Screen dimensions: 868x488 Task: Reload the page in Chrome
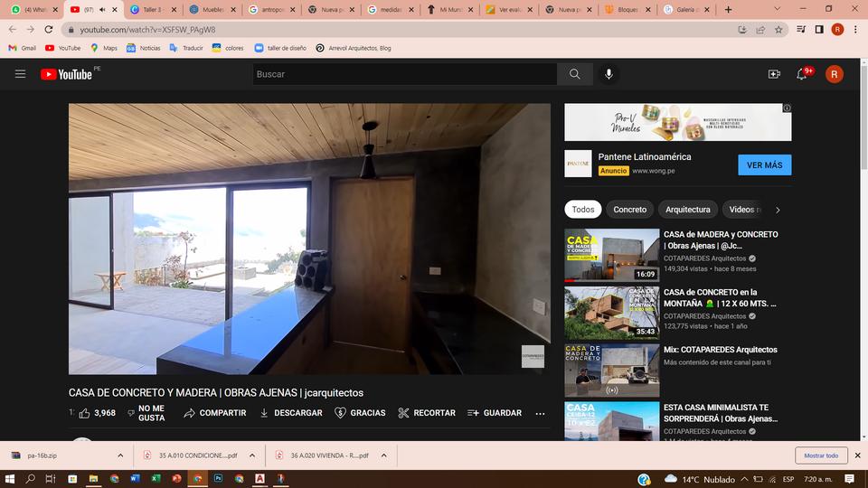pyautogui.click(x=49, y=29)
